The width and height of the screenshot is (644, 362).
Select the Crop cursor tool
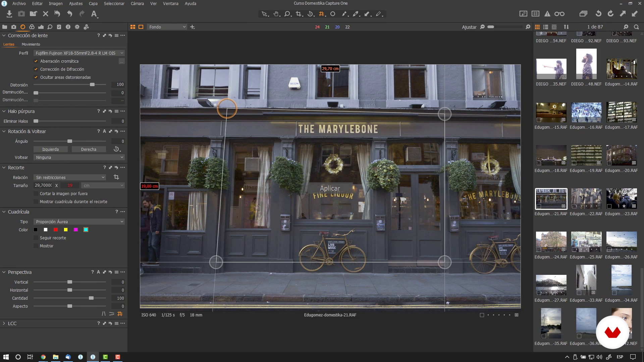pyautogui.click(x=299, y=14)
